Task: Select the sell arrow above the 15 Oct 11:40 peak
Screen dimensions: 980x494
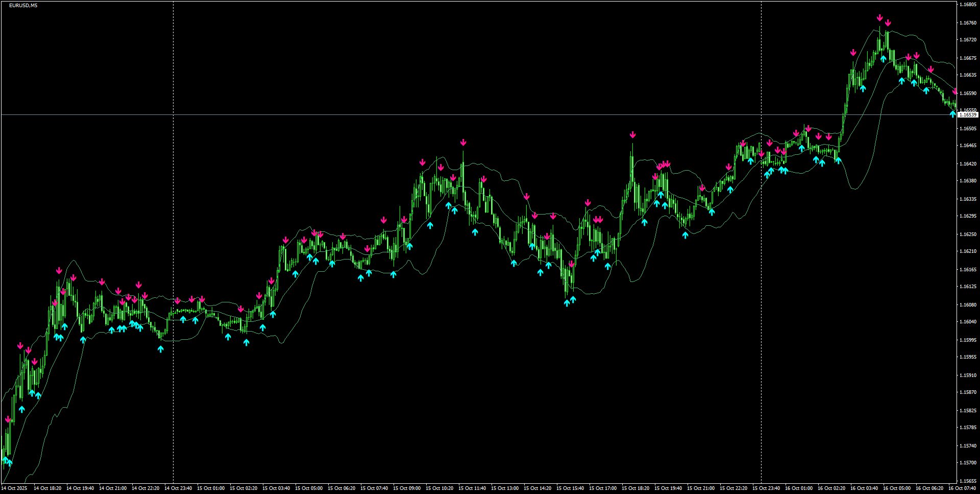Action: pyautogui.click(x=463, y=143)
